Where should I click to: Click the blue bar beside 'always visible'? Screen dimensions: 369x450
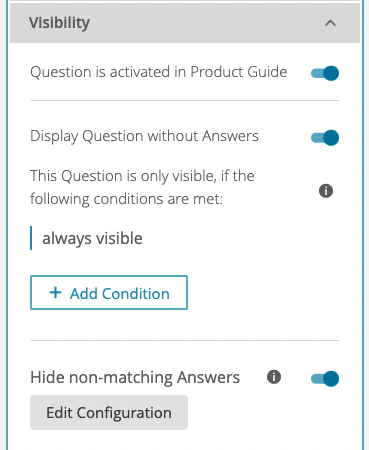(x=31, y=238)
